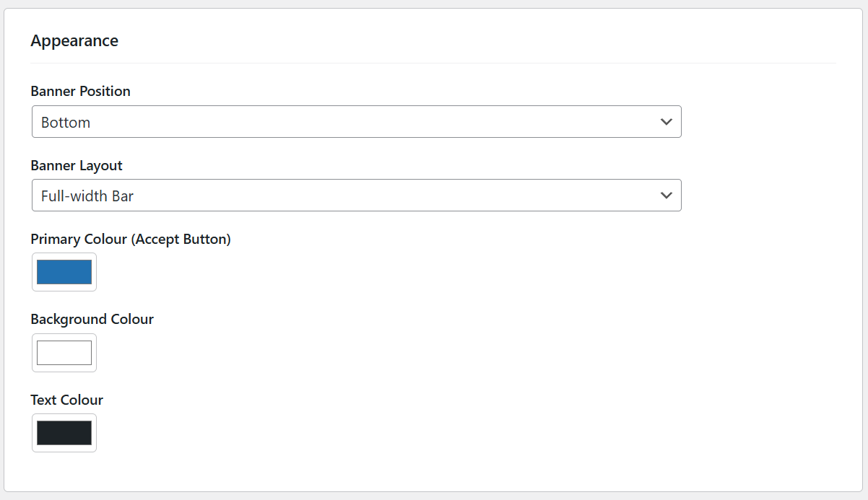The image size is (868, 500).
Task: Click the selected value 'Bottom'
Action: pos(66,123)
